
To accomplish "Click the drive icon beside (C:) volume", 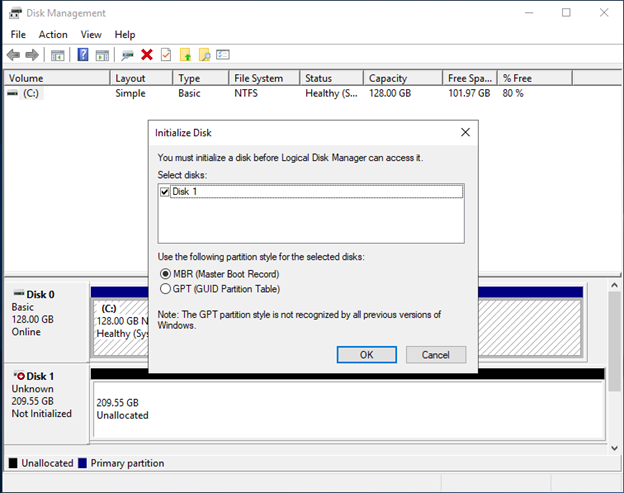I will [x=13, y=93].
